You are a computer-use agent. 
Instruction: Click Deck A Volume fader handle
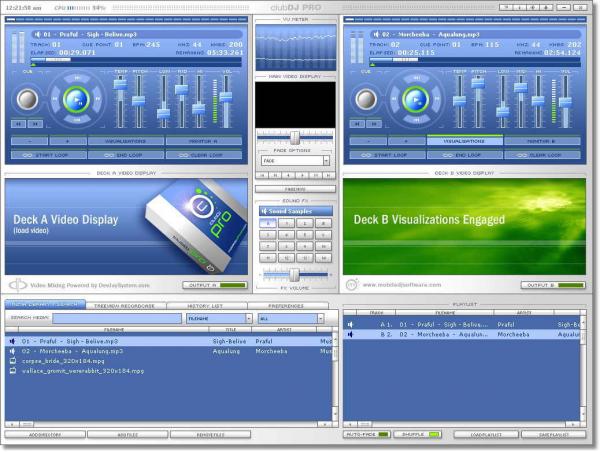(226, 96)
